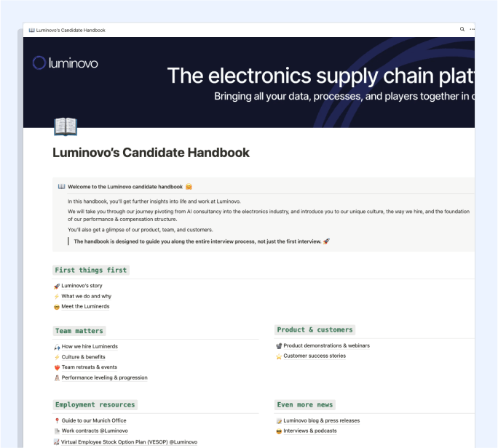Open Work contracts @Luminovo page

pyautogui.click(x=95, y=431)
